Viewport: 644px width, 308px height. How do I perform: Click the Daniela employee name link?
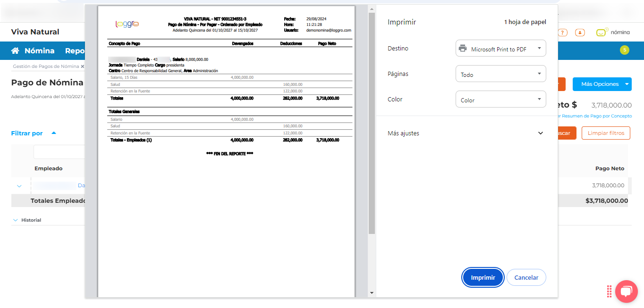(81, 186)
